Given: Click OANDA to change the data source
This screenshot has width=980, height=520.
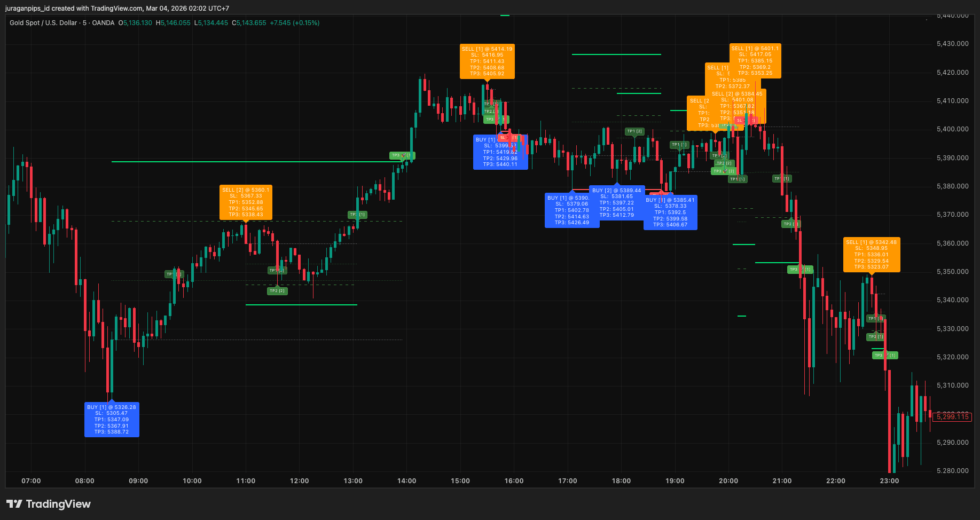Looking at the screenshot, I should [104, 23].
